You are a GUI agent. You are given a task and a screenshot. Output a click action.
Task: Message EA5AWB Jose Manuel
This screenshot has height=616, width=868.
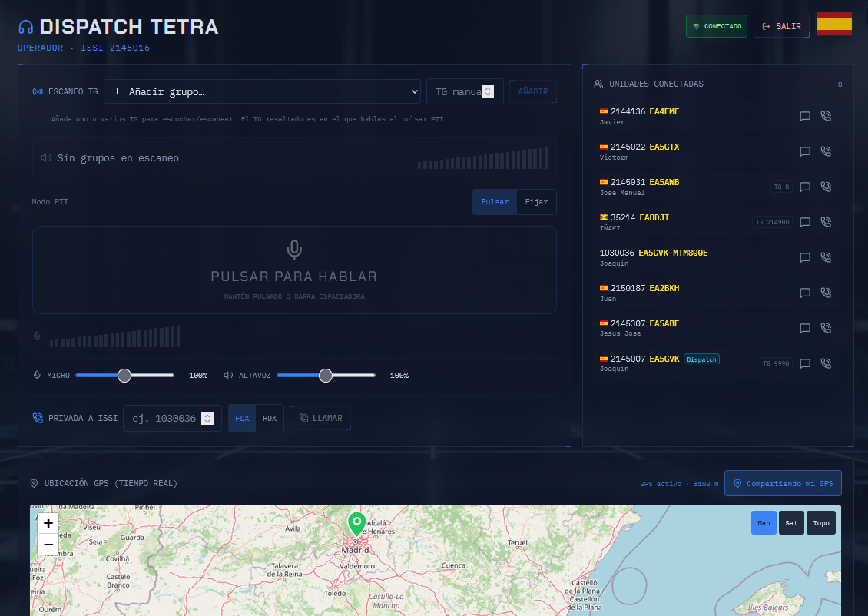[805, 187]
